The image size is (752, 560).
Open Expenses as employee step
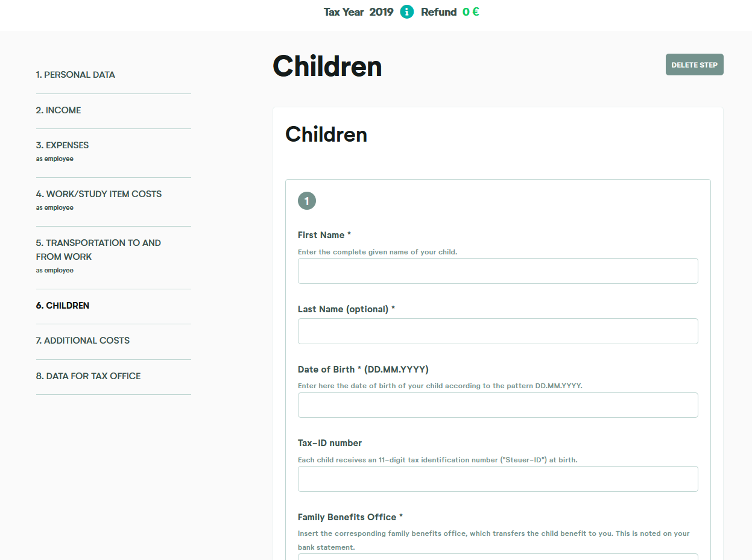[x=62, y=145]
